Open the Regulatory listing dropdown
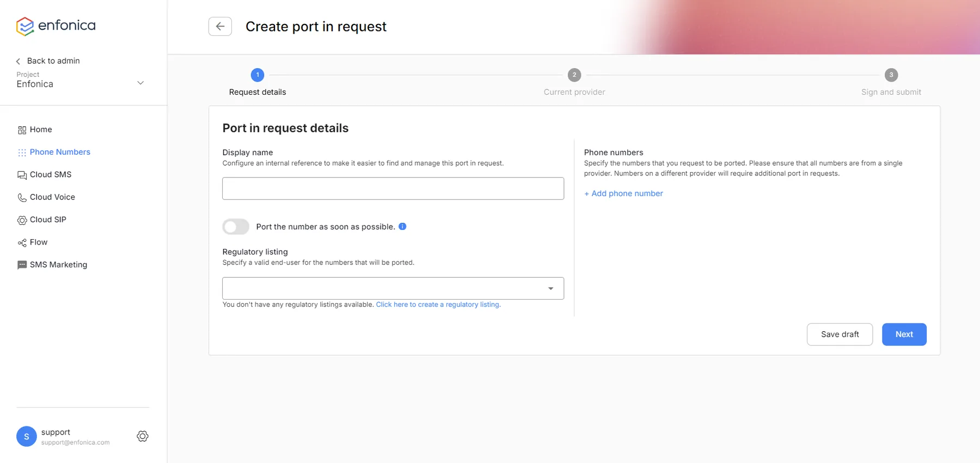The image size is (980, 463). click(393, 288)
